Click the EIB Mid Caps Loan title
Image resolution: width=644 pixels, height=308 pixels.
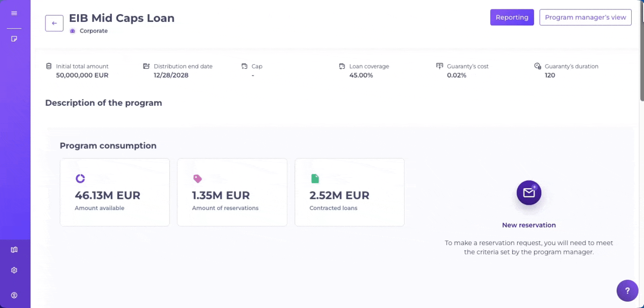point(122,18)
